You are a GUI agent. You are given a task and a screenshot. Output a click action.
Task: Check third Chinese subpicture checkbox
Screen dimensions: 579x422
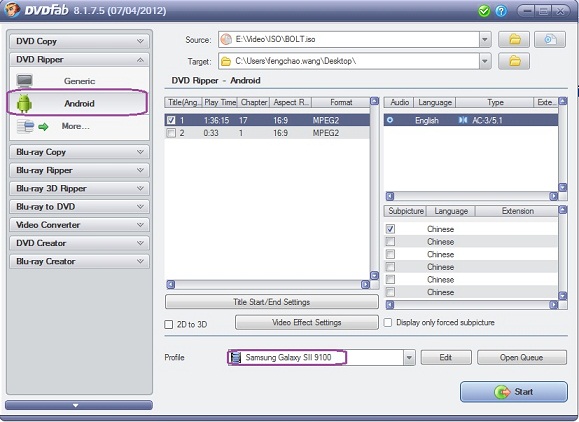click(390, 254)
